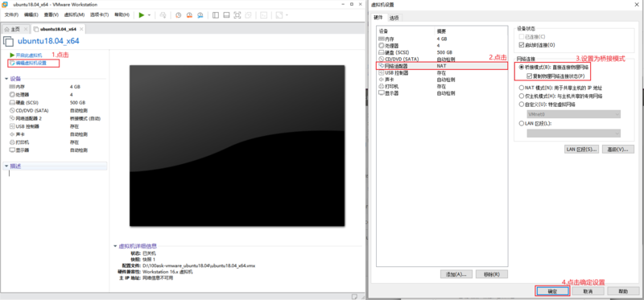Click the 开启此虚拟机 power-on link
Screen dimensions: 644x300
tap(29, 55)
